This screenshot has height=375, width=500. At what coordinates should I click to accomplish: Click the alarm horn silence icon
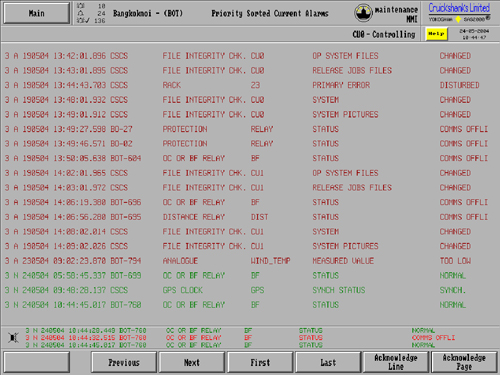(x=13, y=338)
